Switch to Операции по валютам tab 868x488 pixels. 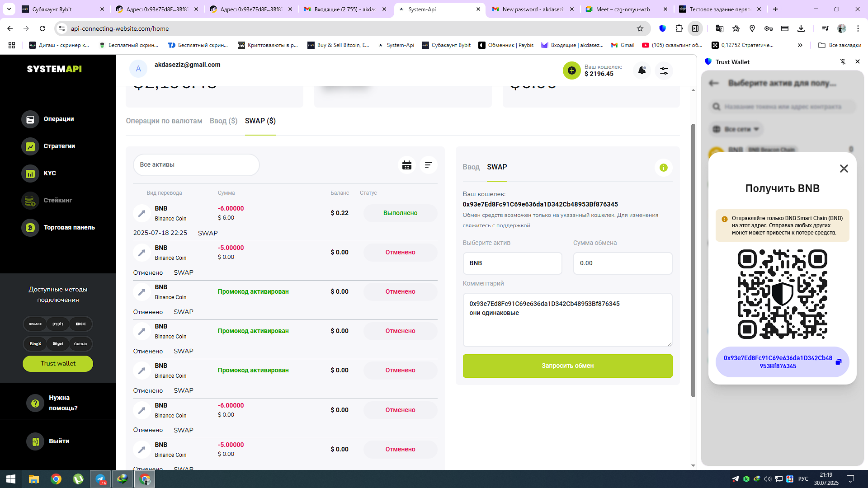(164, 121)
